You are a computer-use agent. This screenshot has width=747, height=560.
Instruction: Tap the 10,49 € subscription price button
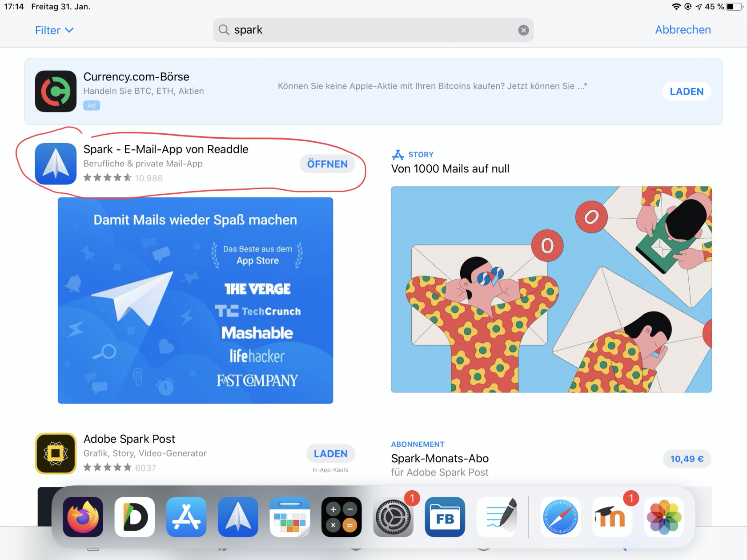[x=687, y=459]
